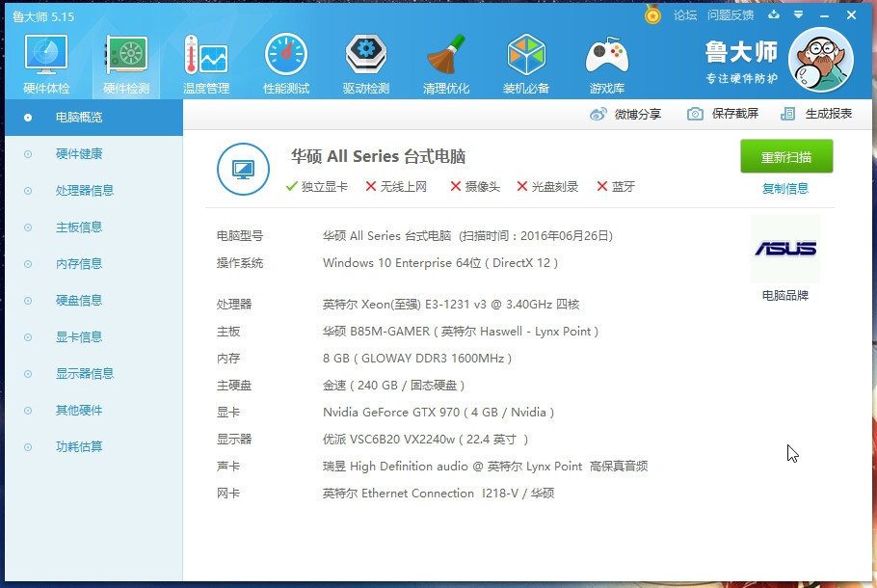877x588 pixels.
Task: Click 生成报表 generate report
Action: click(816, 114)
